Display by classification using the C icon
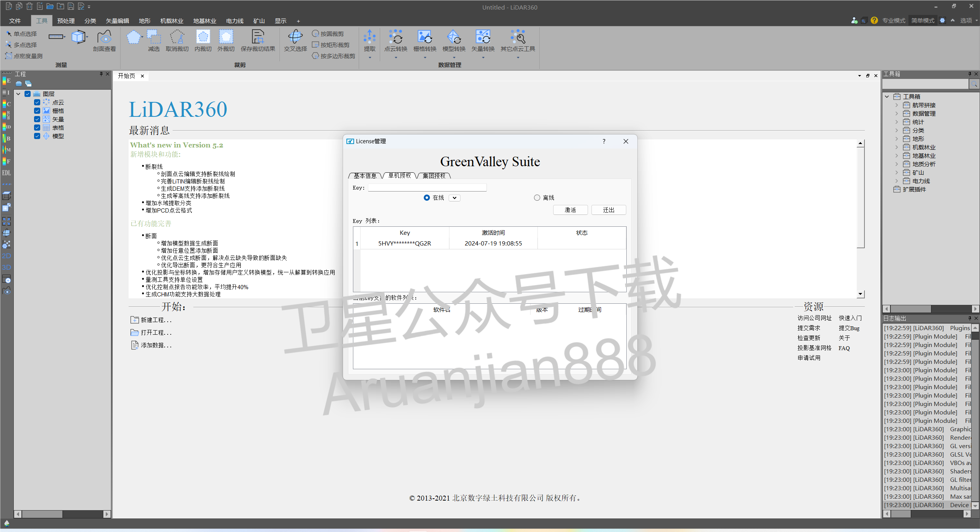This screenshot has width=980, height=532. (x=7, y=104)
